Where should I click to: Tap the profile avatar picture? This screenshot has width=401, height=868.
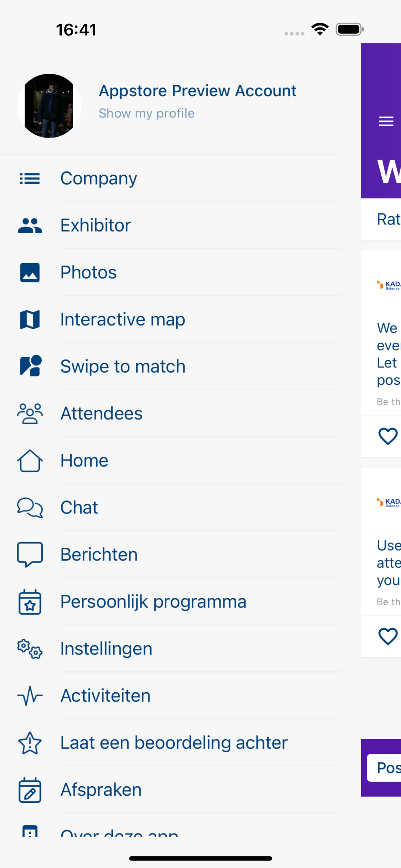pyautogui.click(x=49, y=106)
